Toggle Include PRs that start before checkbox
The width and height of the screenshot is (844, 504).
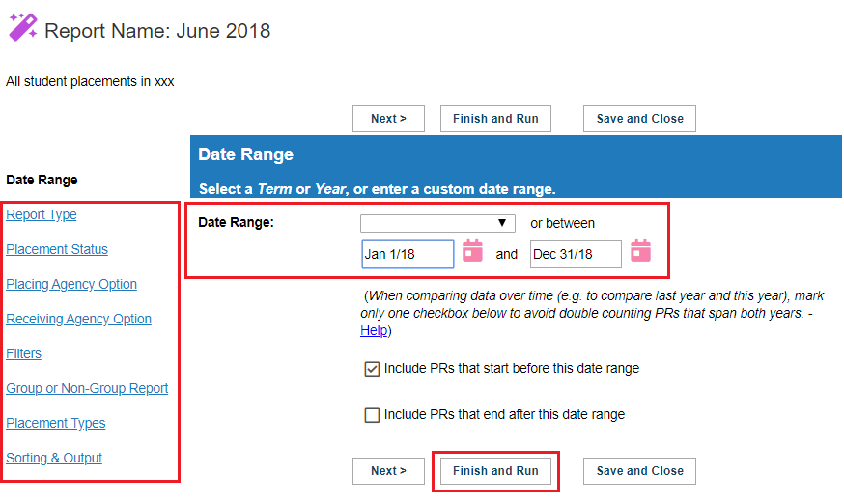(x=372, y=369)
